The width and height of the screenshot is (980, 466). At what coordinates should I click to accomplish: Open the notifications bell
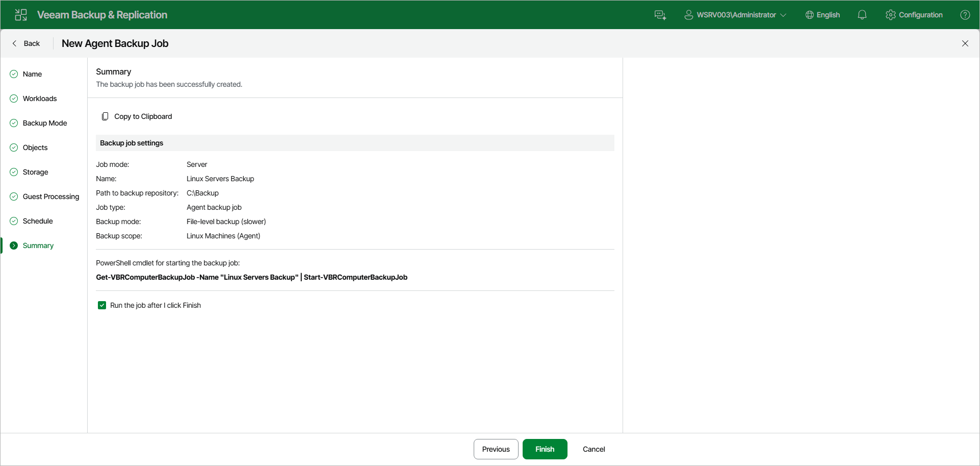(862, 15)
